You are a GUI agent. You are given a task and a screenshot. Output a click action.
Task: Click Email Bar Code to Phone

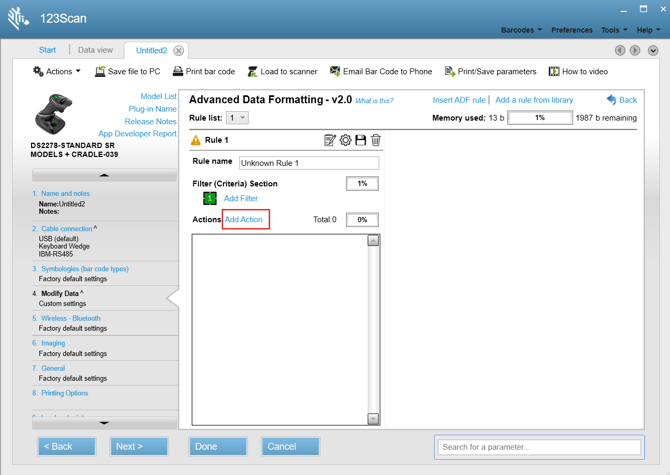click(x=380, y=72)
